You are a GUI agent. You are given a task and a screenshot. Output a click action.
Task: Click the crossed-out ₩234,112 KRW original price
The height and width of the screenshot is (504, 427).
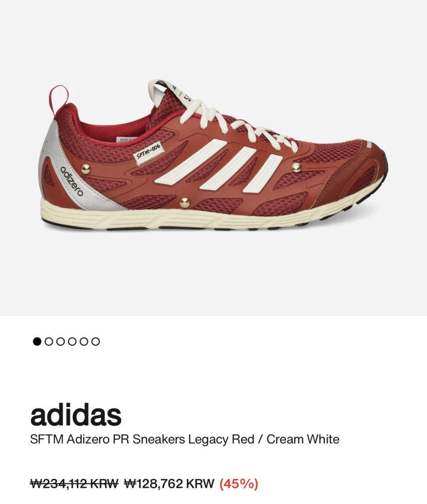click(x=74, y=483)
